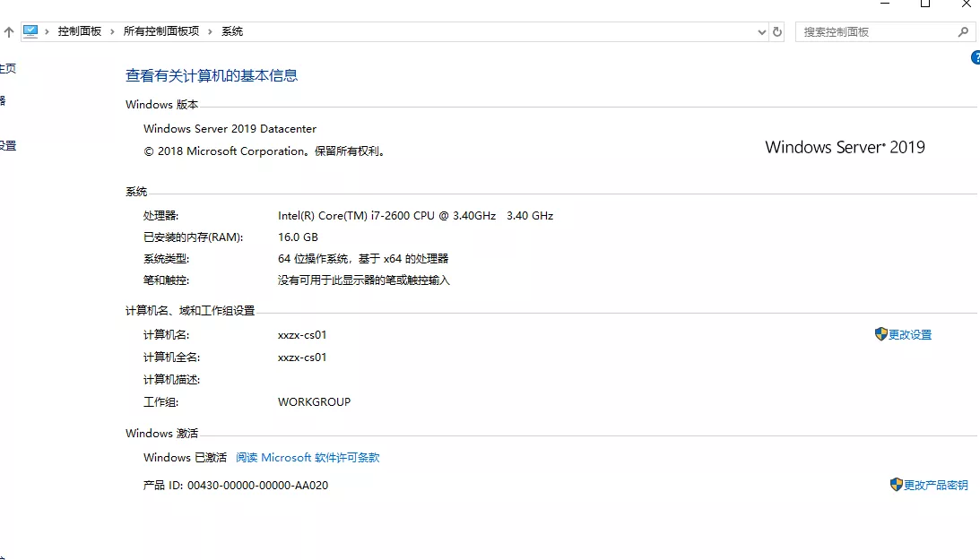The image size is (980, 560).
Task: Open the partially visible 主页 sidebar link
Action: [8, 69]
